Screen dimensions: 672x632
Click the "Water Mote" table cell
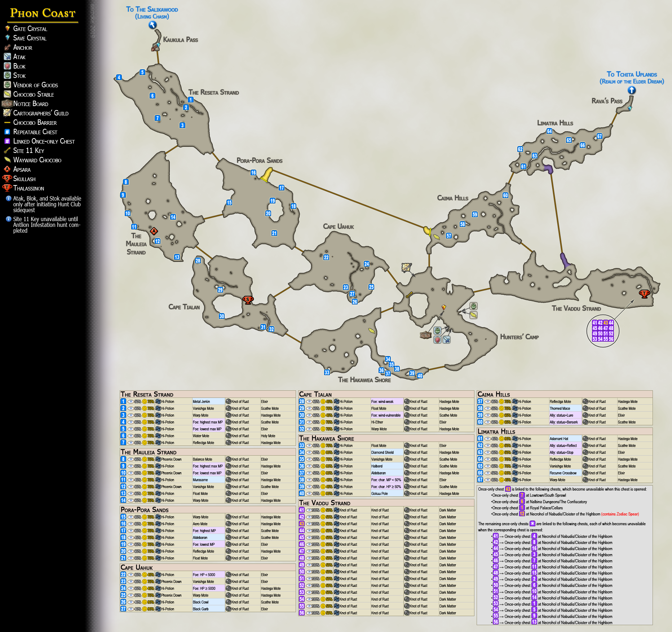[208, 436]
